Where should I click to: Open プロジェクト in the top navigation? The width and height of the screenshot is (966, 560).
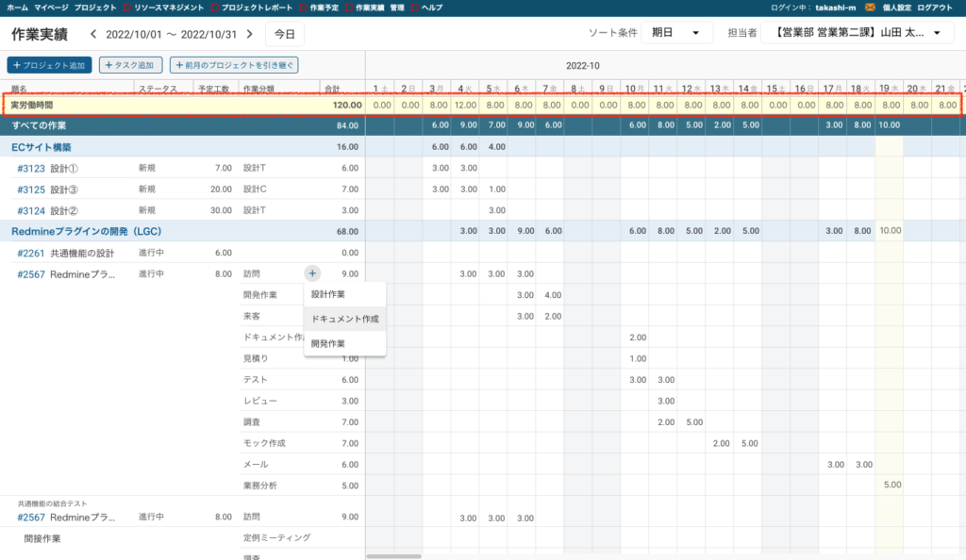95,8
